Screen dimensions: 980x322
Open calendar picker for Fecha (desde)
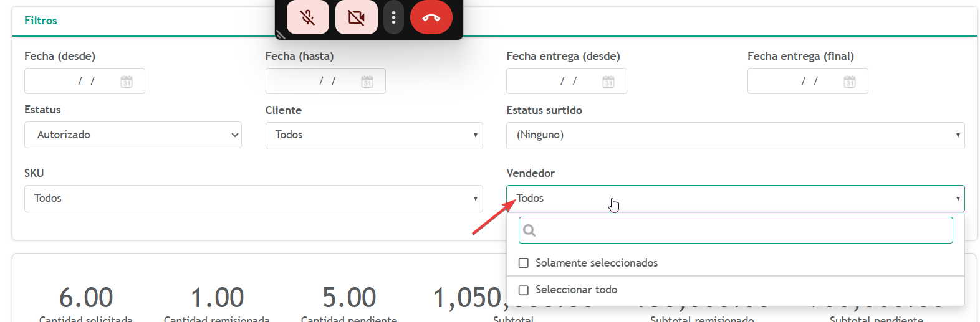click(127, 82)
